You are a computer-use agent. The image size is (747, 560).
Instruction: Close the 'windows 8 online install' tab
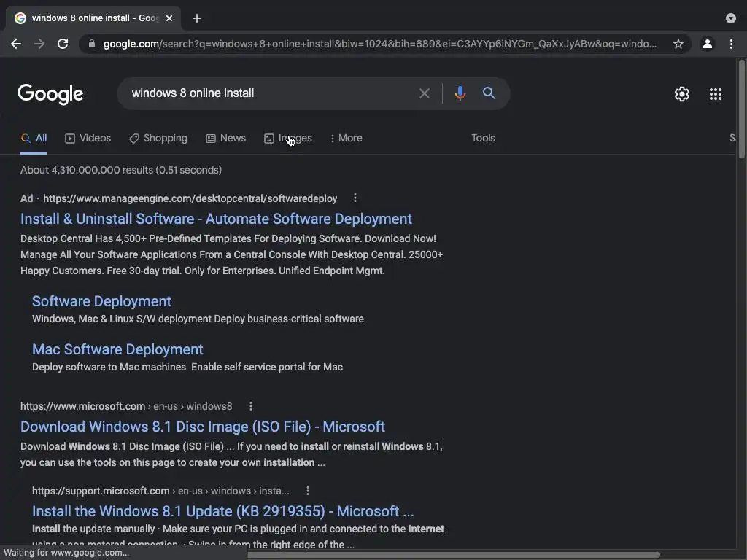pyautogui.click(x=169, y=18)
